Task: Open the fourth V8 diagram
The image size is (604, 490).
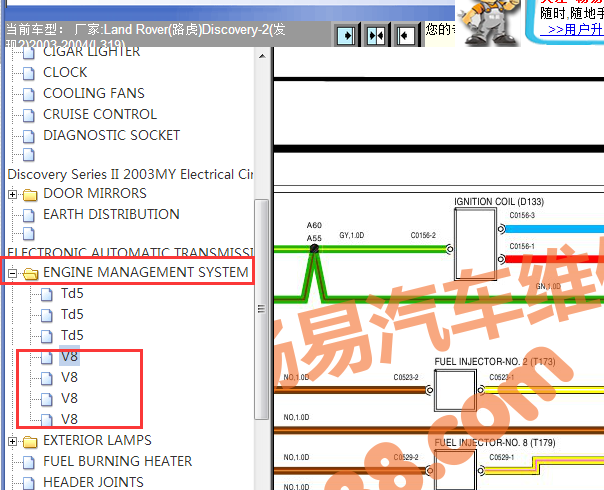Action: 69,419
